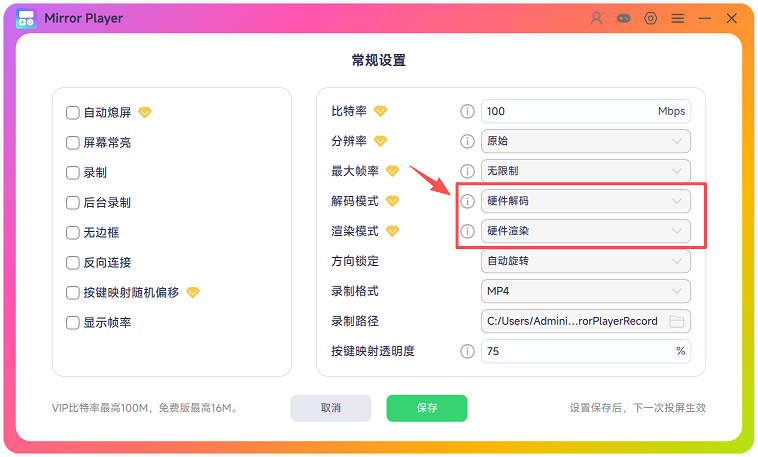758x457 pixels.
Task: Click info icon next to 渲染模式 dropdown
Action: click(x=467, y=231)
